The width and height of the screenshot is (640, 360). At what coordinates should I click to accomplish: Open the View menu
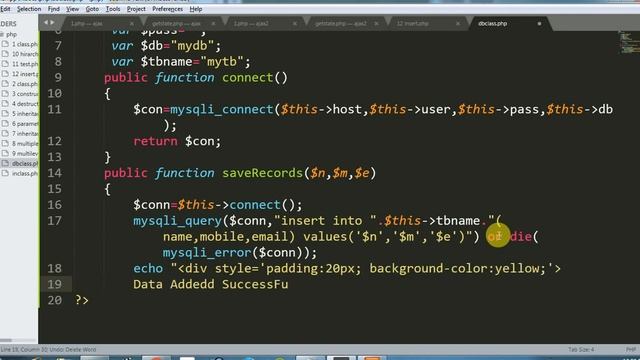[72, 9]
